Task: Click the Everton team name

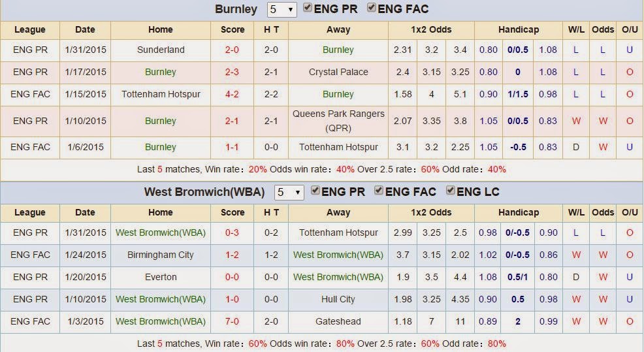Action: [x=161, y=277]
